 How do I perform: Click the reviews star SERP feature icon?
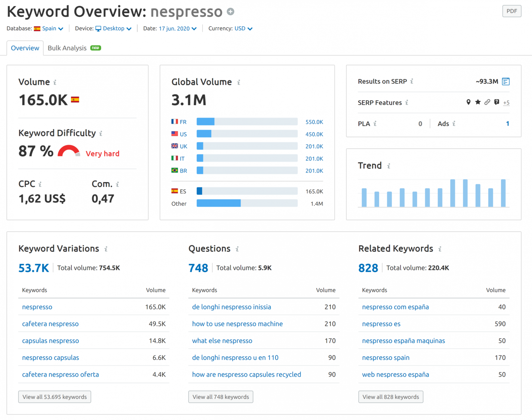pyautogui.click(x=478, y=102)
